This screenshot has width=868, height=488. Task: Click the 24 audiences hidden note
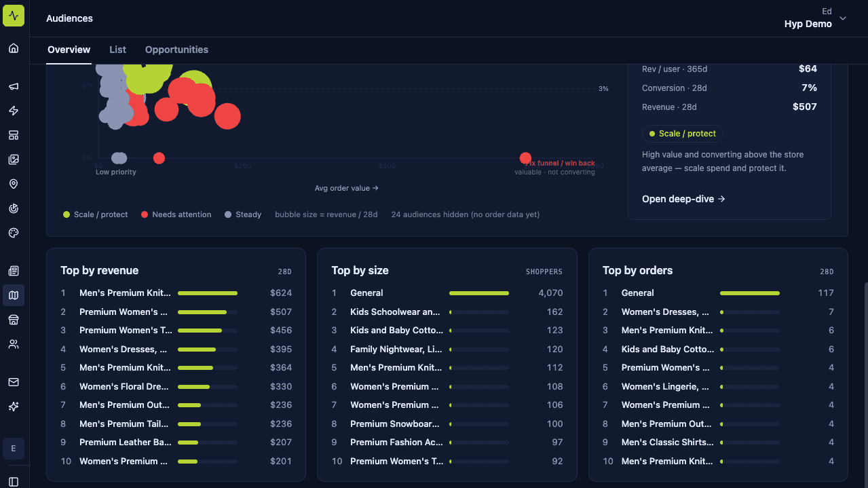click(x=465, y=214)
